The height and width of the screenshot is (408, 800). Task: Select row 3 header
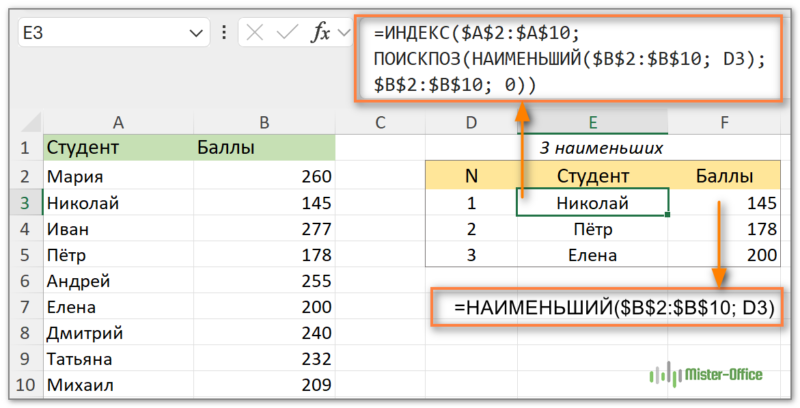tap(25, 203)
